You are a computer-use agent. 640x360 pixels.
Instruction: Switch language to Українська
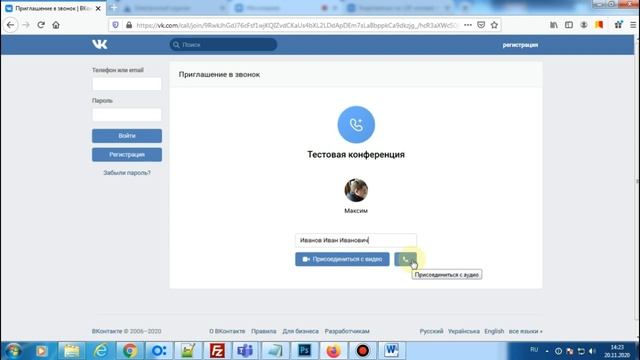pos(464,331)
